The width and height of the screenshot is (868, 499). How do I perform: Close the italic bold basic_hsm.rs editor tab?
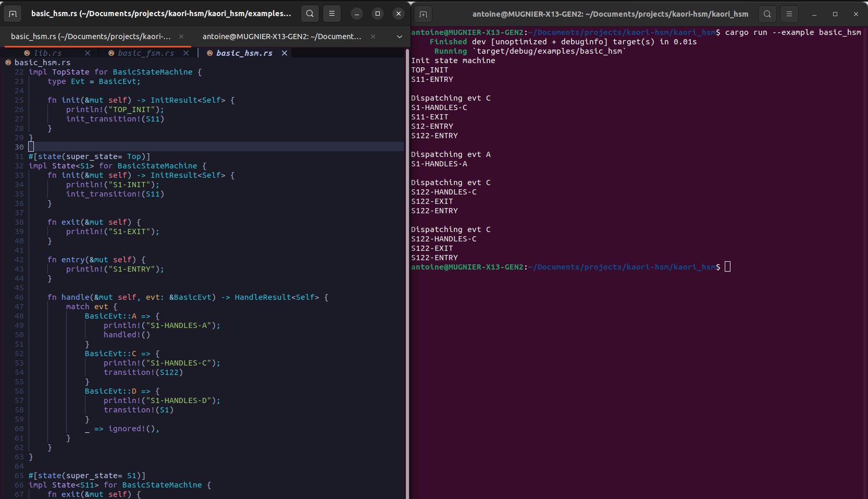pos(284,53)
